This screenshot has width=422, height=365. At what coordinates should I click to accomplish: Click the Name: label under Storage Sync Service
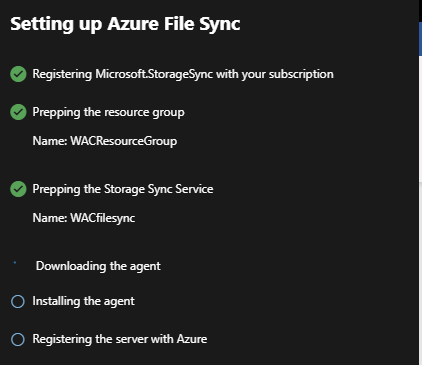click(x=50, y=218)
